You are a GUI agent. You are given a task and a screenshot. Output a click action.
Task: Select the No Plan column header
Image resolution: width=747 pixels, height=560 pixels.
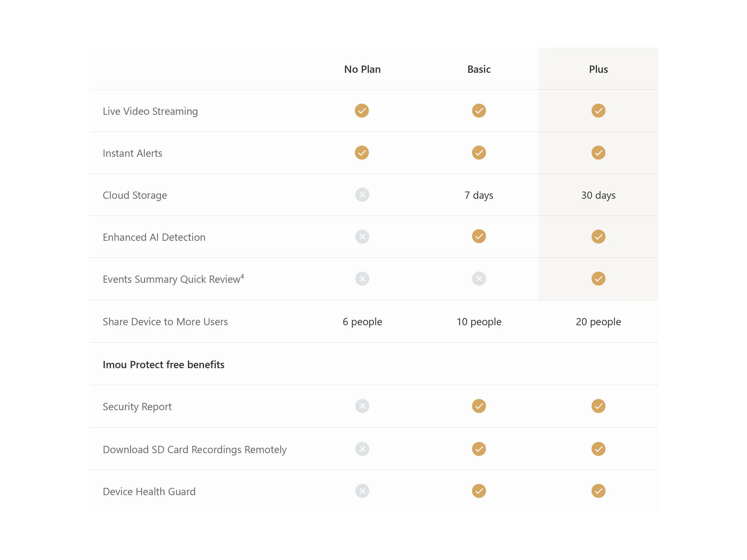(x=362, y=69)
